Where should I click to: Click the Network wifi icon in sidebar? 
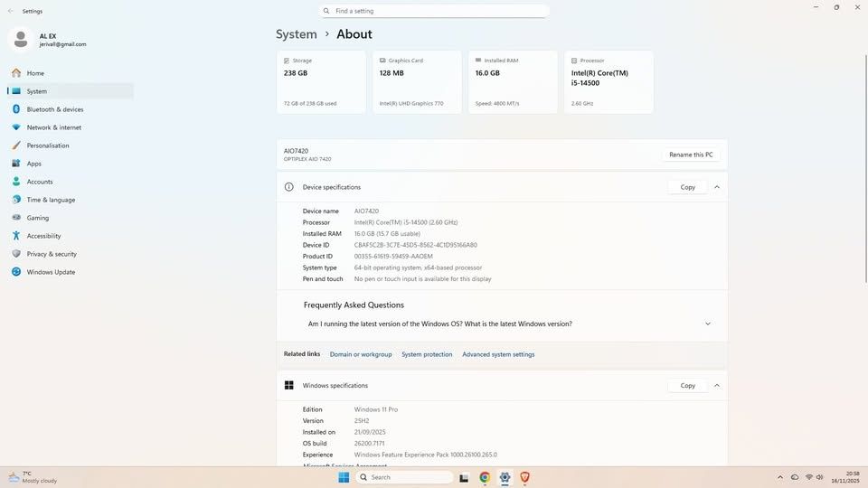[16, 127]
